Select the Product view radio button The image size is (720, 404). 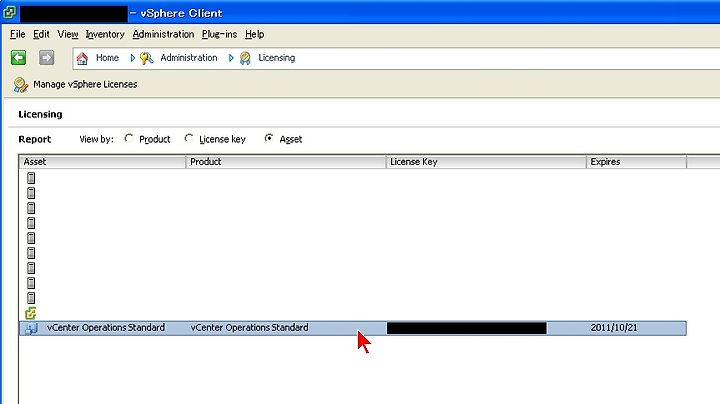pyautogui.click(x=129, y=138)
